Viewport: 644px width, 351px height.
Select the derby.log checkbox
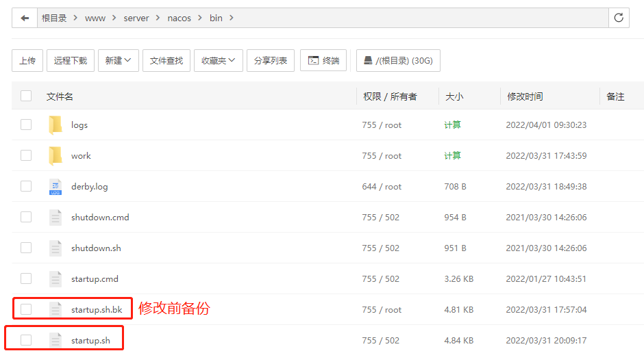click(x=26, y=186)
